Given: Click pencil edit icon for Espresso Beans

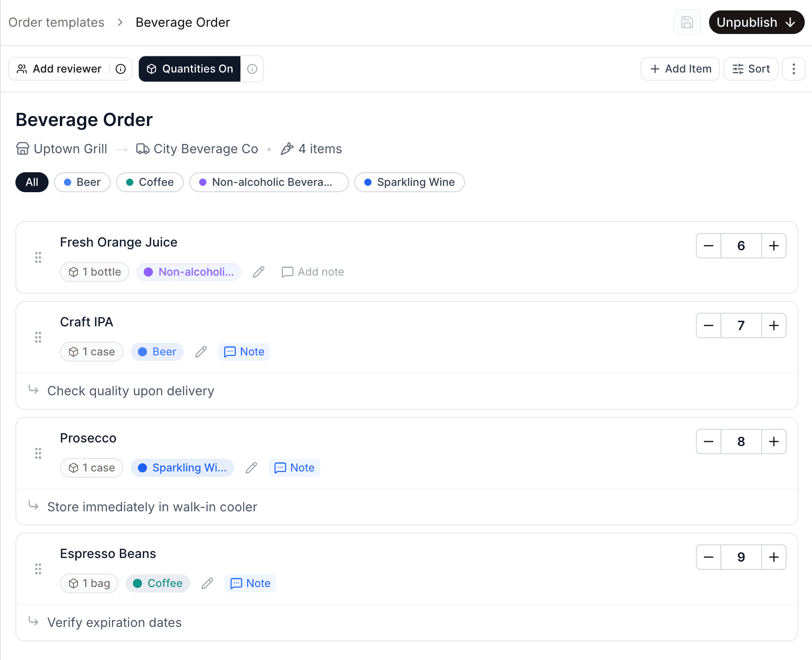Looking at the screenshot, I should (x=207, y=583).
